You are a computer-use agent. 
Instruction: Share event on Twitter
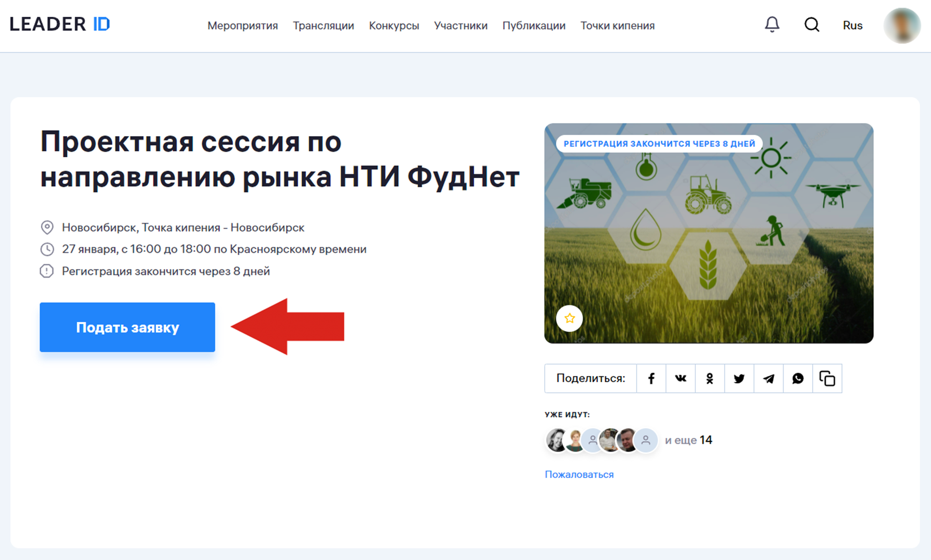(x=739, y=378)
